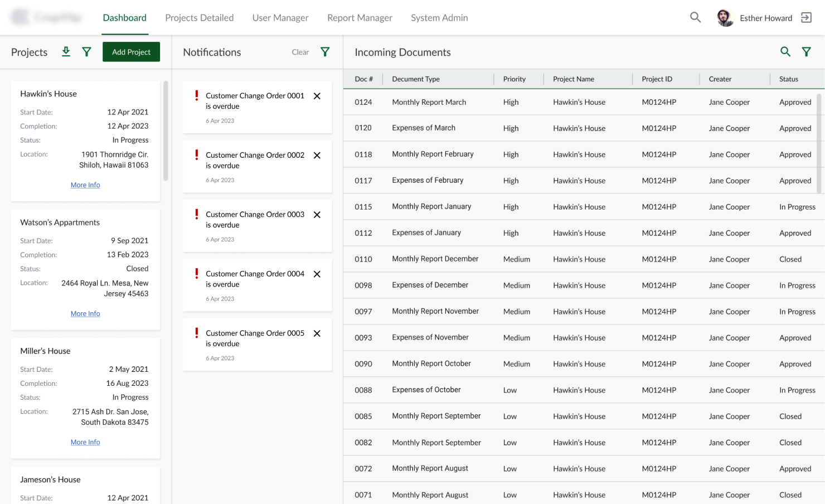This screenshot has height=504, width=825.
Task: Click the Add Project button
Action: [x=131, y=52]
